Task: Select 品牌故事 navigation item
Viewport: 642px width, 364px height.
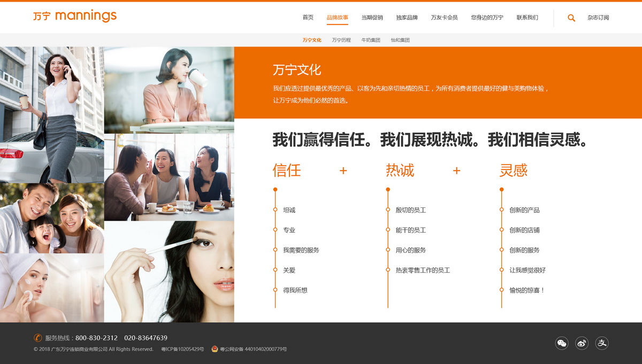Action: point(338,18)
